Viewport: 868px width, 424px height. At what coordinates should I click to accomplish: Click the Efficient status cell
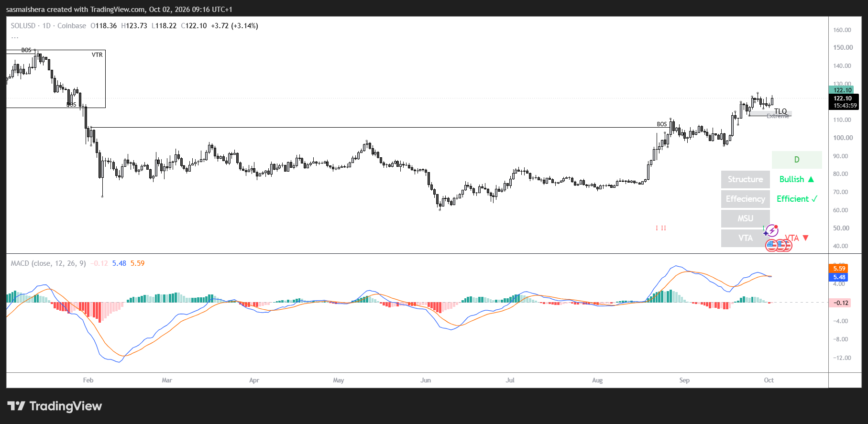[x=797, y=199]
